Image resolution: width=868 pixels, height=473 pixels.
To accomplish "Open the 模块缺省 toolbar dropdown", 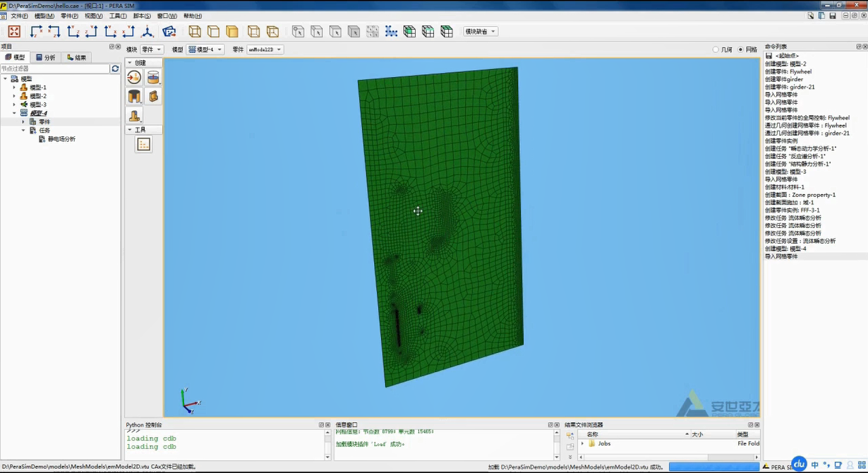I will coord(481,31).
